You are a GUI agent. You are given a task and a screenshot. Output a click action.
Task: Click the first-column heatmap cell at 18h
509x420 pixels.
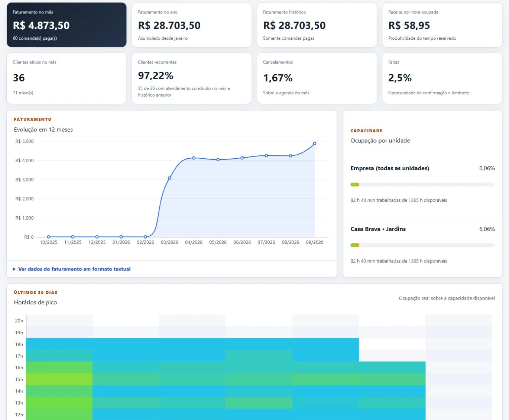tap(59, 344)
